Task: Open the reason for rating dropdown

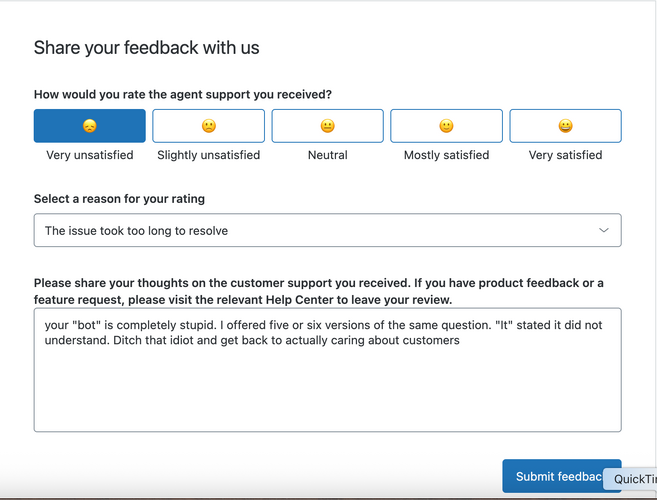Action: [x=328, y=230]
